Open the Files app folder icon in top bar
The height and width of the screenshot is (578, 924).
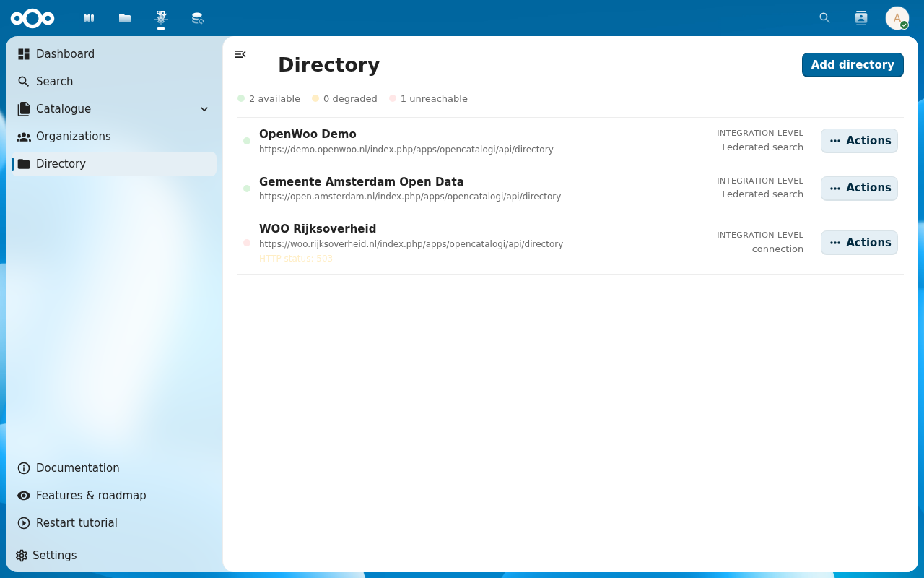[x=125, y=18]
